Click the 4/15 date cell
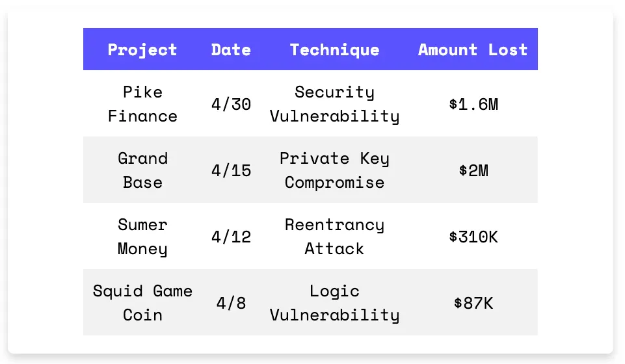Screen dimensions: 625x364 click(x=231, y=170)
